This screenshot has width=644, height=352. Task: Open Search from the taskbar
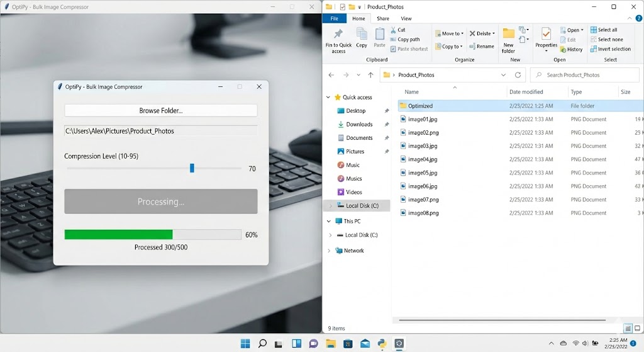coord(262,343)
